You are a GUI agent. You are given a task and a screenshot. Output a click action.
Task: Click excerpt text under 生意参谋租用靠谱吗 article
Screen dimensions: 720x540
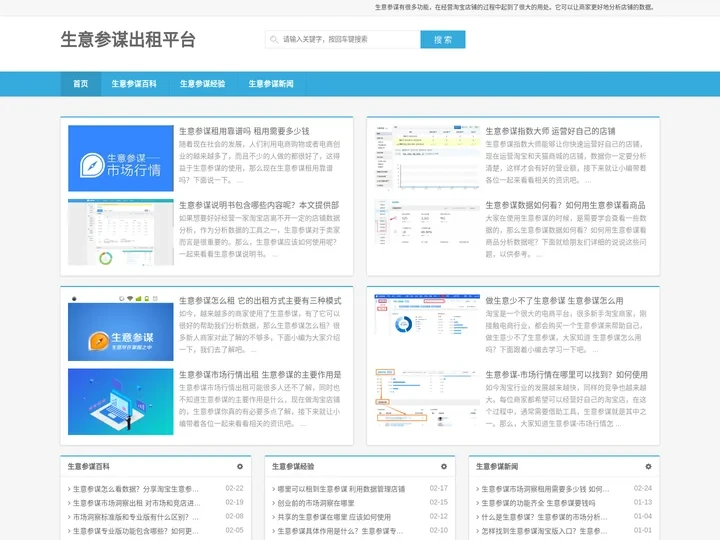(x=259, y=162)
